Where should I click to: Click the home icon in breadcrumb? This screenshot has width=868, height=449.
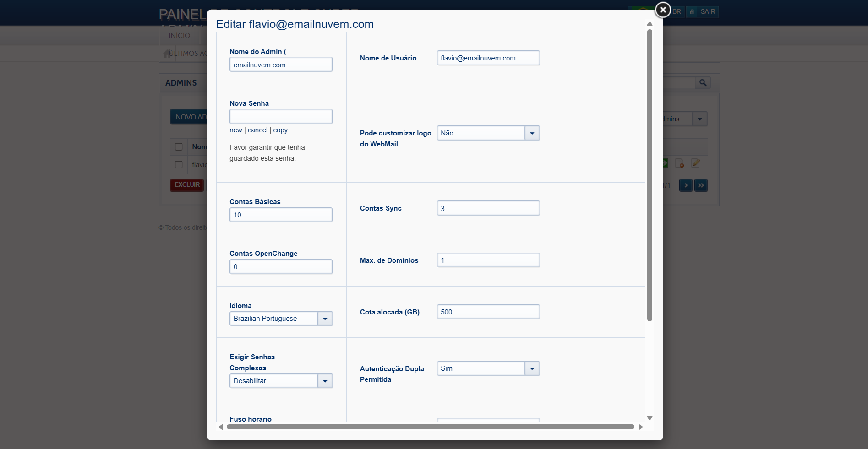[x=167, y=54]
